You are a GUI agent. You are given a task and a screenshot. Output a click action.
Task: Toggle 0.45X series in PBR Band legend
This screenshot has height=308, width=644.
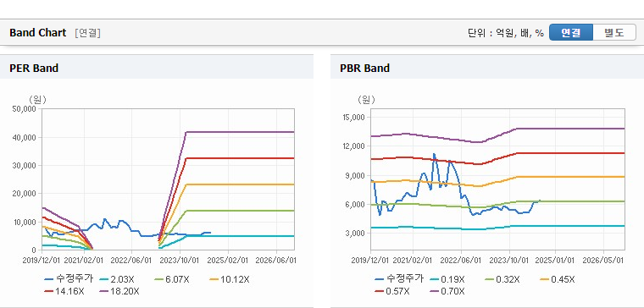[x=557, y=279]
